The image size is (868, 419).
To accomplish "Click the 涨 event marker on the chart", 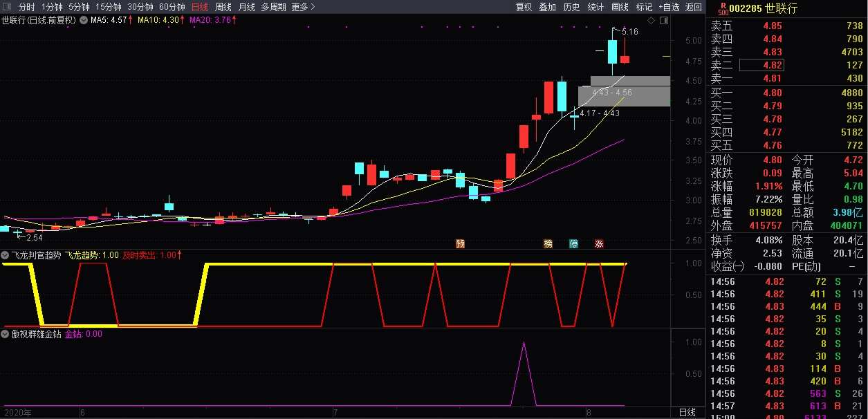I will [599, 243].
